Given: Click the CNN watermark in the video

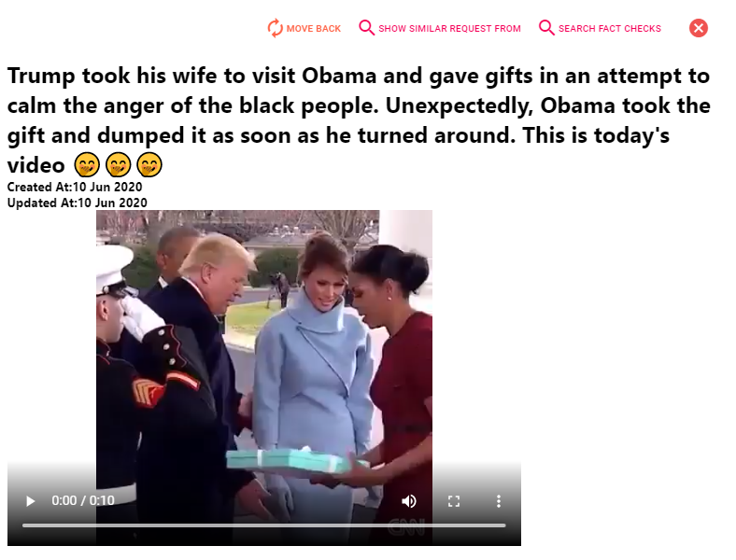Looking at the screenshot, I should click(x=407, y=527).
